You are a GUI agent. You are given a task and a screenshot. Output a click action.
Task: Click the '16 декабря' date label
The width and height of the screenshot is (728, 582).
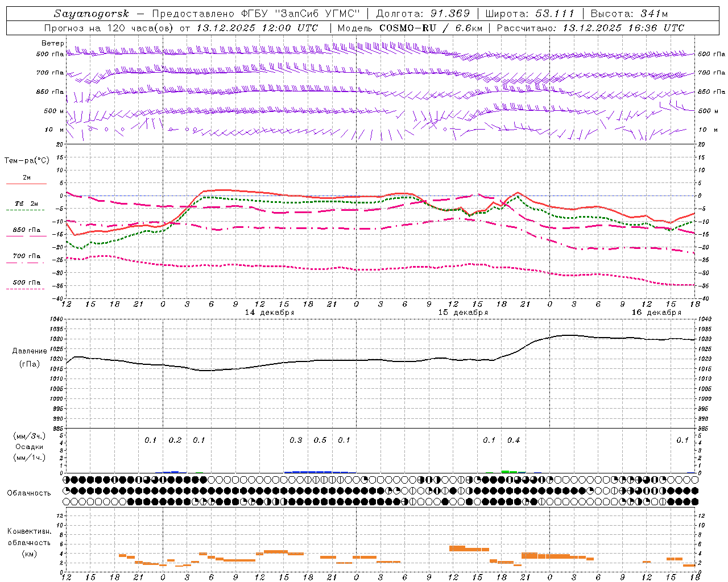(656, 313)
